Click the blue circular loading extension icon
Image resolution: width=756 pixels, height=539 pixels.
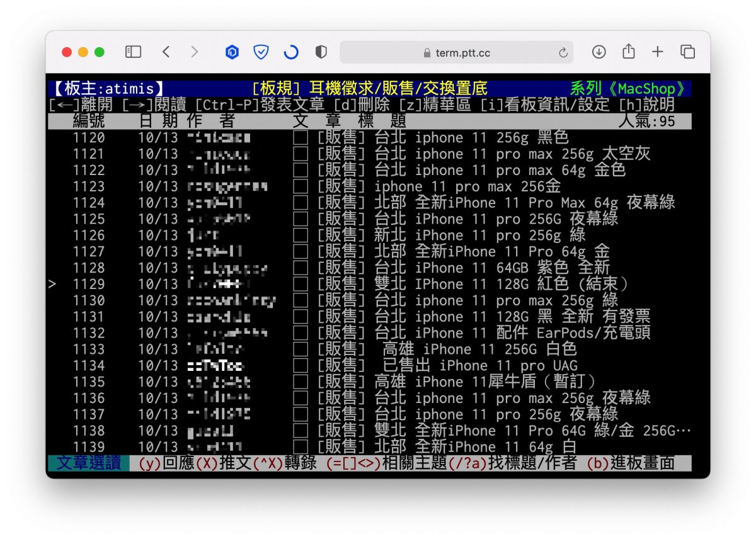click(x=291, y=52)
